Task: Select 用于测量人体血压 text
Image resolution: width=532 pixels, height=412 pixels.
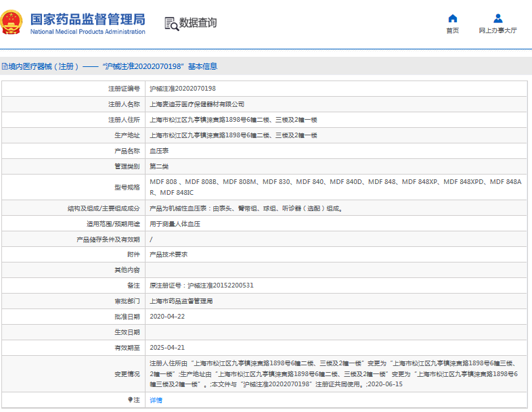Action: [x=175, y=224]
